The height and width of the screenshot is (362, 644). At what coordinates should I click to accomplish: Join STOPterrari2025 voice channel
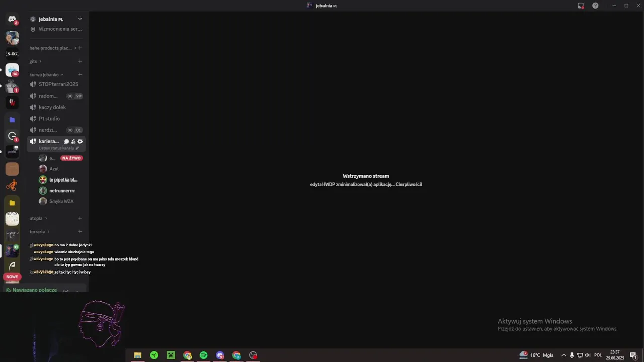point(56,84)
